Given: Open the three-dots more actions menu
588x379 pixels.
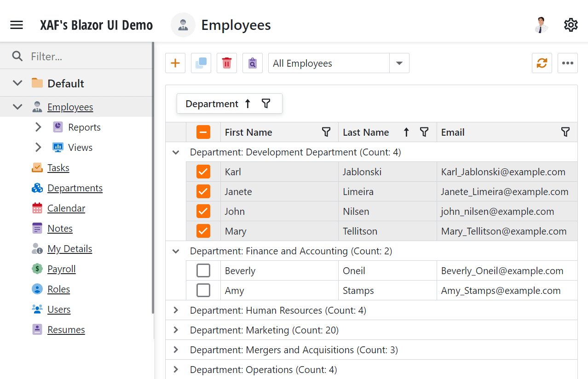Looking at the screenshot, I should (x=567, y=63).
